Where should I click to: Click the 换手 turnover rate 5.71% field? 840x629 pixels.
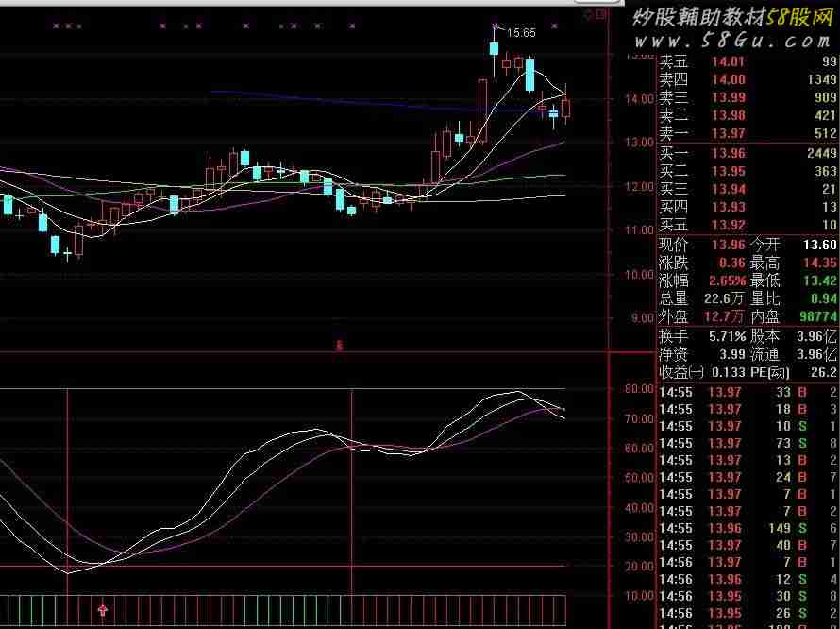click(725, 336)
